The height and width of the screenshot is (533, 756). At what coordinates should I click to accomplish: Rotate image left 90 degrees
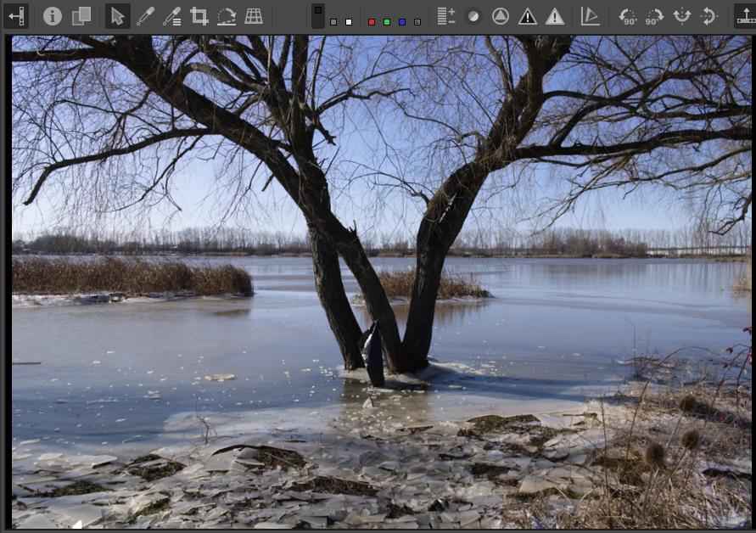tap(627, 16)
